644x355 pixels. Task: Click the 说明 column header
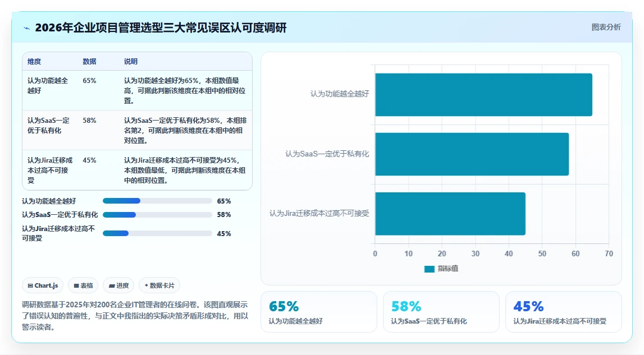131,62
